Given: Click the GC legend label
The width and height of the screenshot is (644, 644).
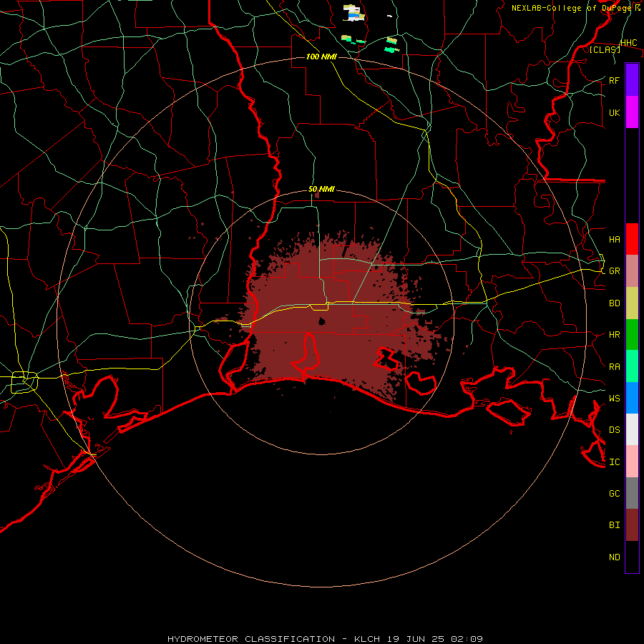Looking at the screenshot, I should click(614, 494).
